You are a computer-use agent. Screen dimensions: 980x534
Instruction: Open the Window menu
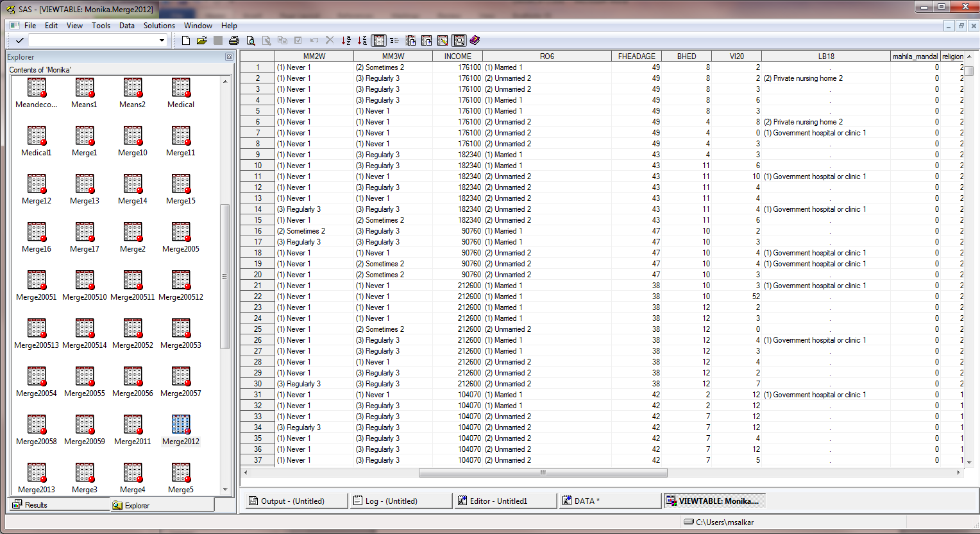click(198, 26)
